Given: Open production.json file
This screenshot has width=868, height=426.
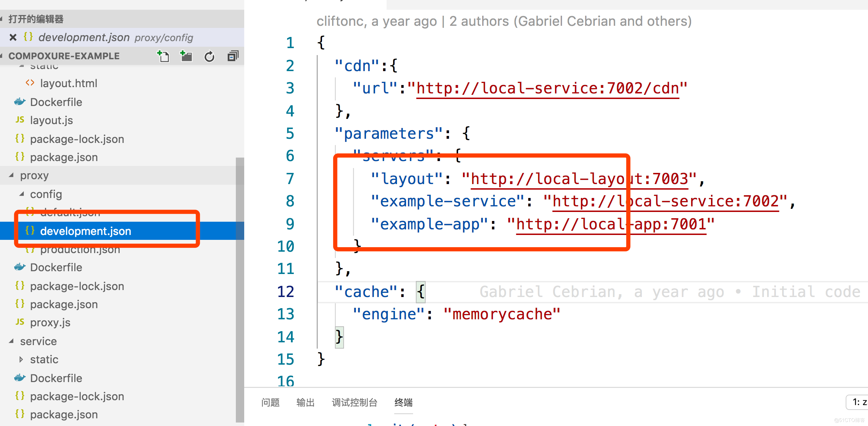Looking at the screenshot, I should [80, 250].
